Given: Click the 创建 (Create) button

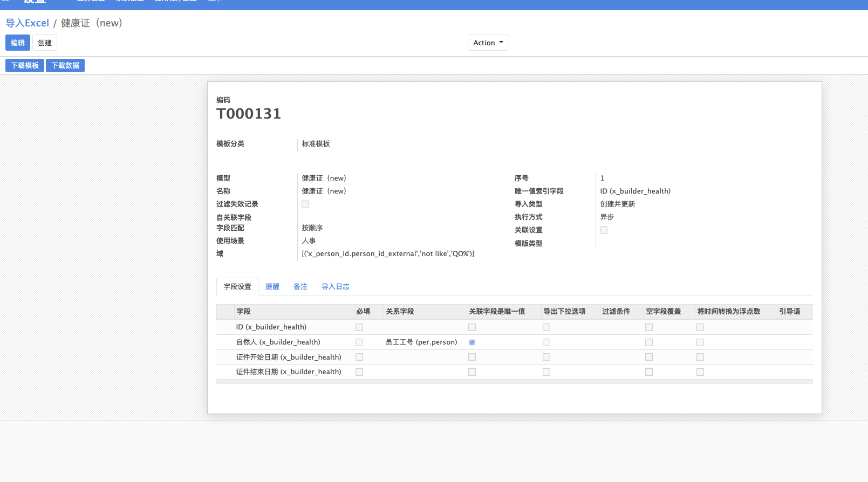Looking at the screenshot, I should (x=45, y=43).
